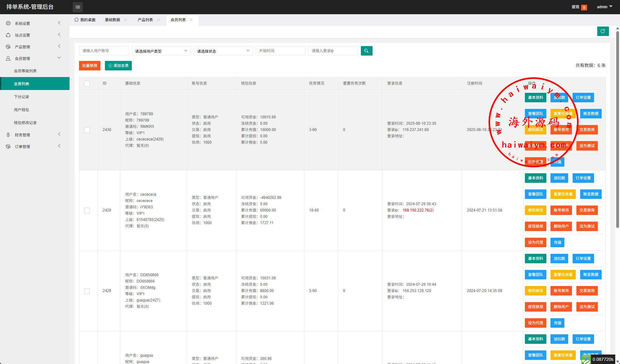Click the home icon on the 我的桌面 (My Desktop) tab

coord(76,20)
